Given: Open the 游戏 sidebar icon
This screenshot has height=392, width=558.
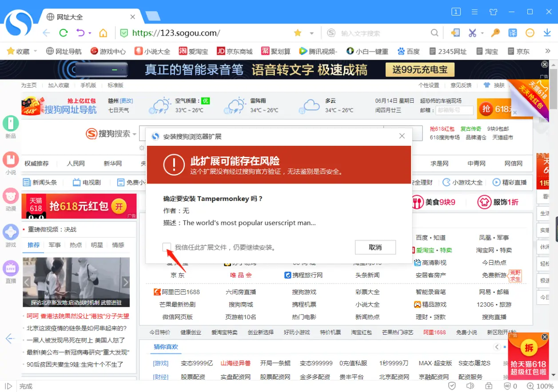Looking at the screenshot, I should (x=11, y=232).
